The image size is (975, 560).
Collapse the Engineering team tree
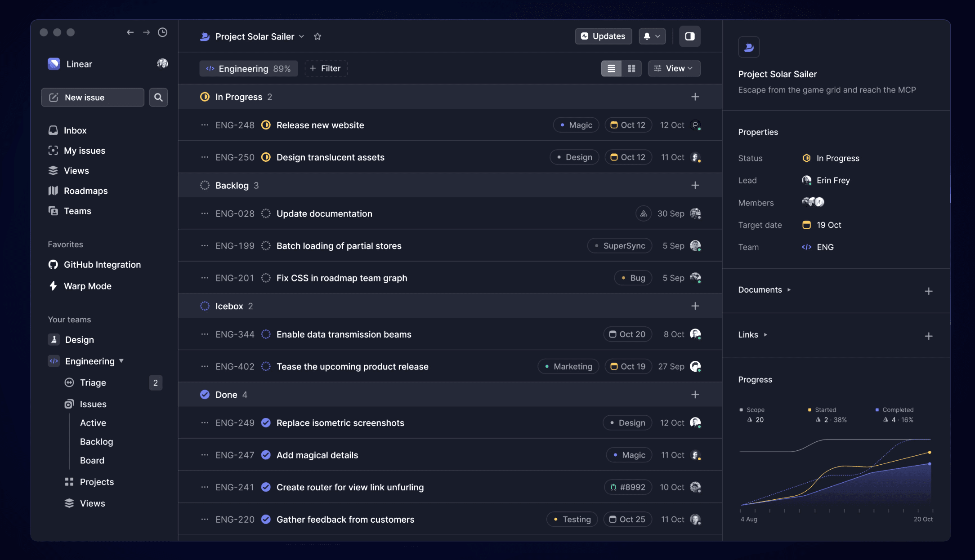pos(121,361)
